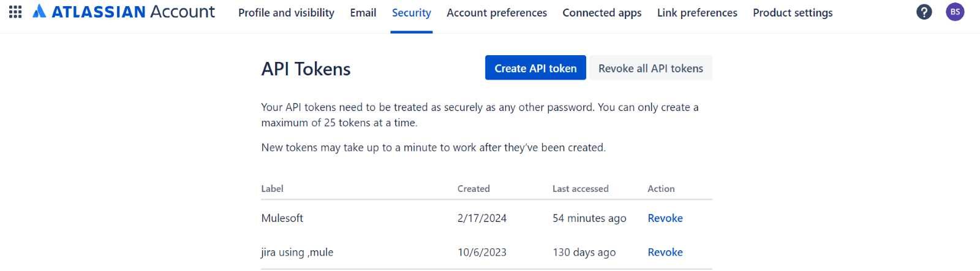Select the Mulesoft token label
The height and width of the screenshot is (271, 980).
(282, 218)
